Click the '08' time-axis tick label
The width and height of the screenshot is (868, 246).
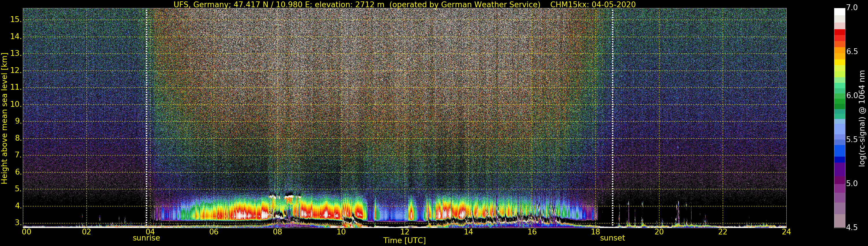pyautogui.click(x=277, y=232)
